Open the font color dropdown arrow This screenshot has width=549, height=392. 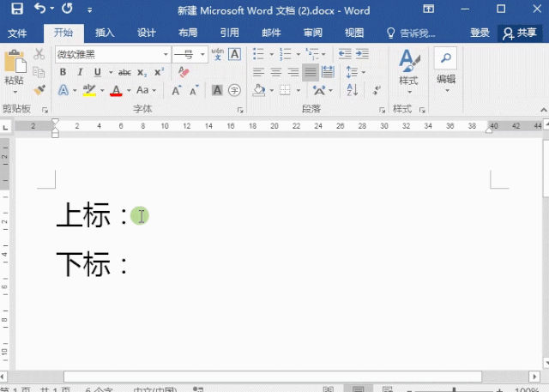(129, 91)
